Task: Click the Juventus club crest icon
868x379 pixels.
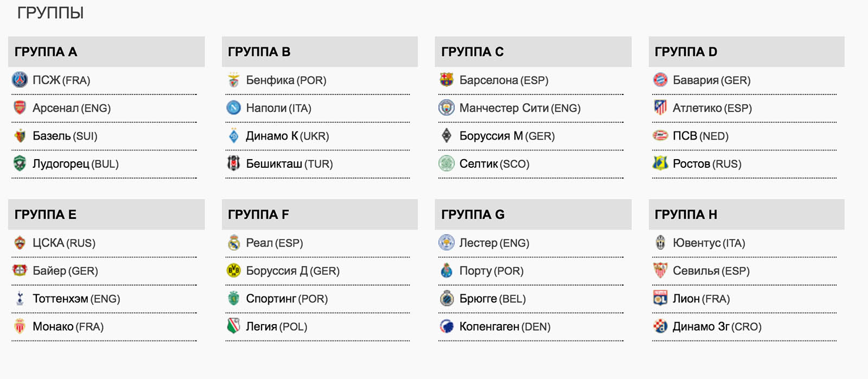Action: [x=660, y=243]
